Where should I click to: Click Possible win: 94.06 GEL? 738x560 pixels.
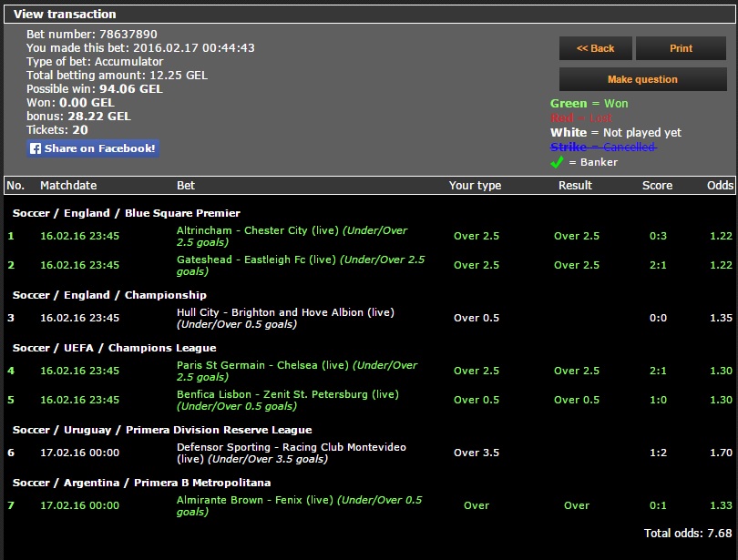(x=95, y=89)
